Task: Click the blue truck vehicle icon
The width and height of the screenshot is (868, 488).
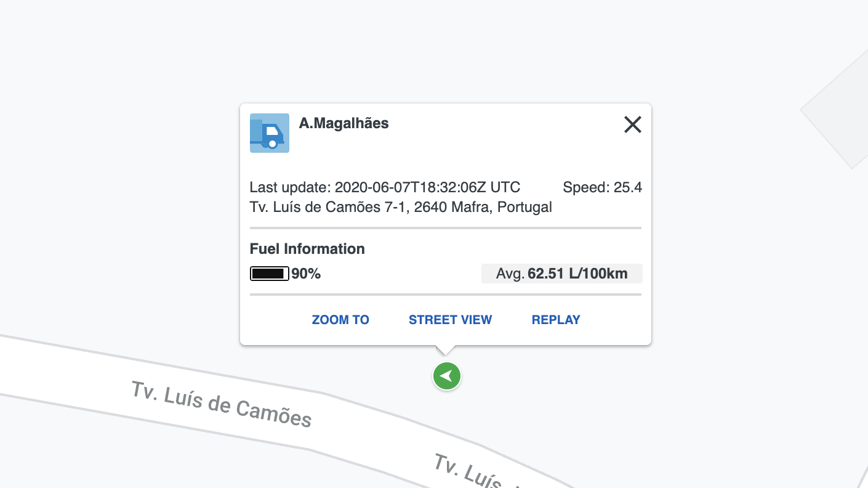Action: click(x=270, y=133)
